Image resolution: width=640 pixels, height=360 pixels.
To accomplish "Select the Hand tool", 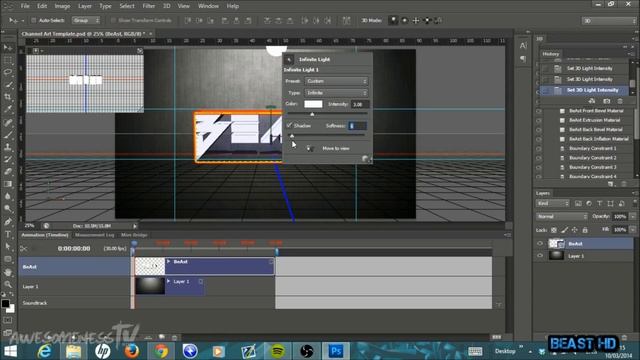I will [8, 272].
